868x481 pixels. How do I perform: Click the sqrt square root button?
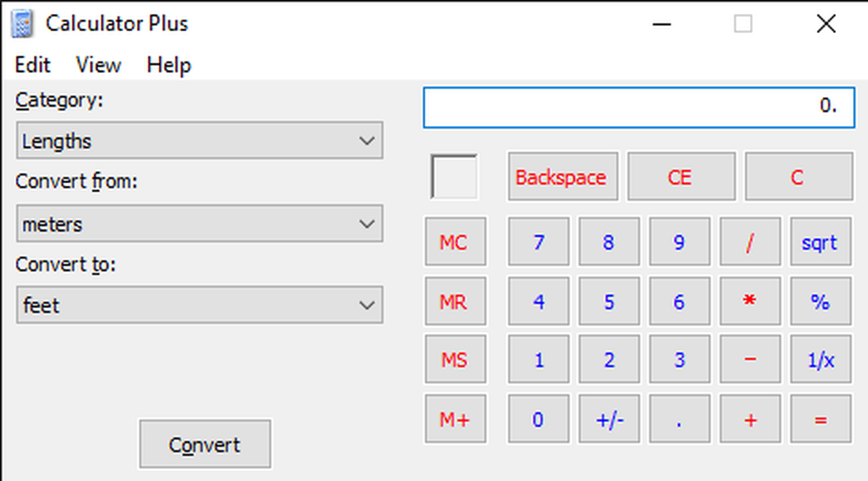click(x=820, y=241)
